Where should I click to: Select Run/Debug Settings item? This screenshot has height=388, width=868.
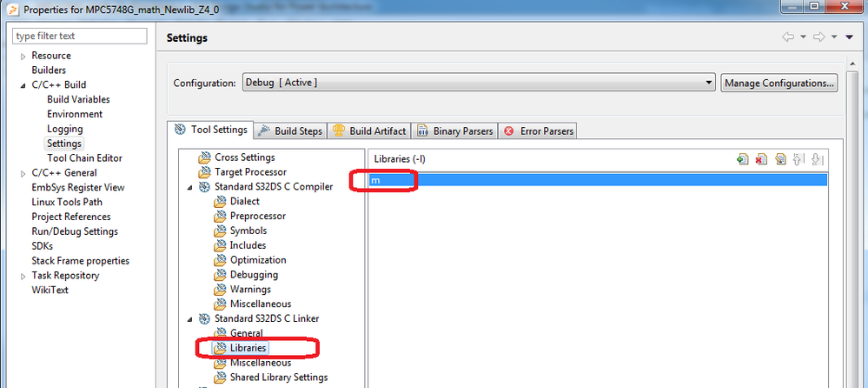(x=75, y=231)
